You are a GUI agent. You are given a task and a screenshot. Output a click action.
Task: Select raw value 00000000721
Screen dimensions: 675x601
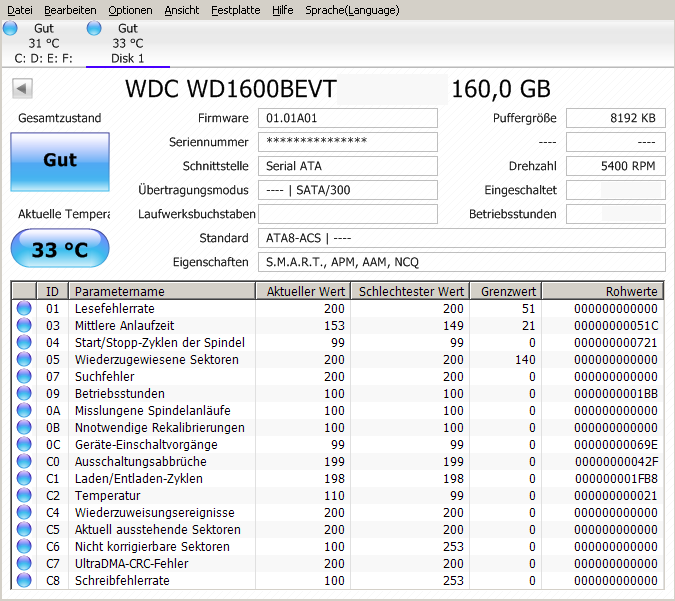(x=616, y=342)
